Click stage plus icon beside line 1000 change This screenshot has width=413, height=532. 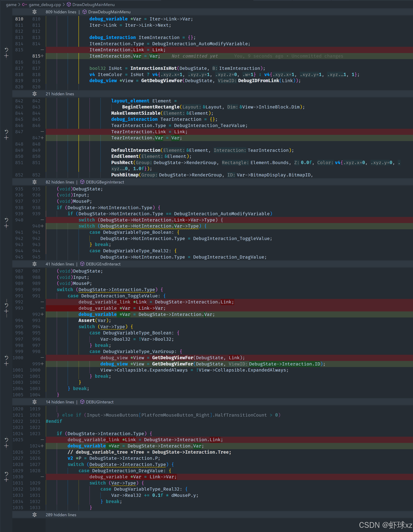[x=6, y=364]
